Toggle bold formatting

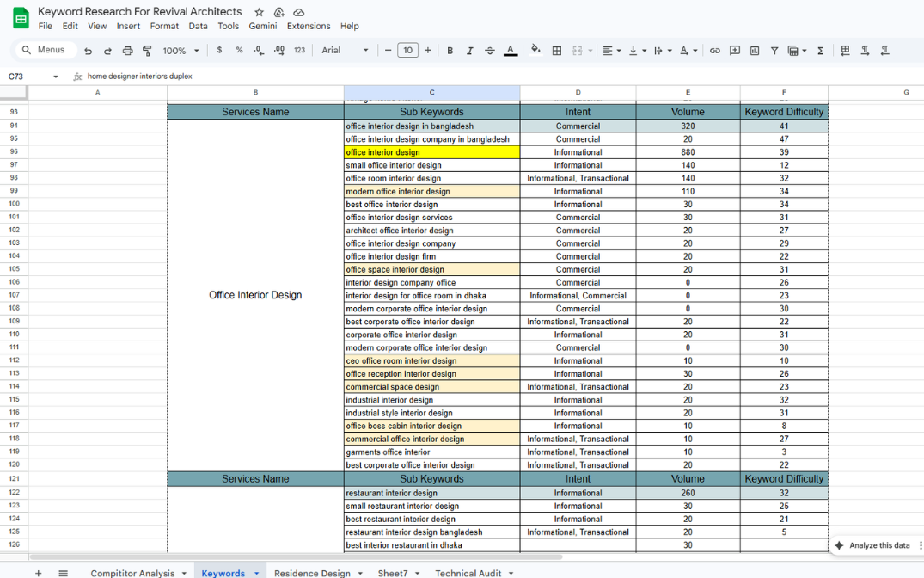point(450,51)
